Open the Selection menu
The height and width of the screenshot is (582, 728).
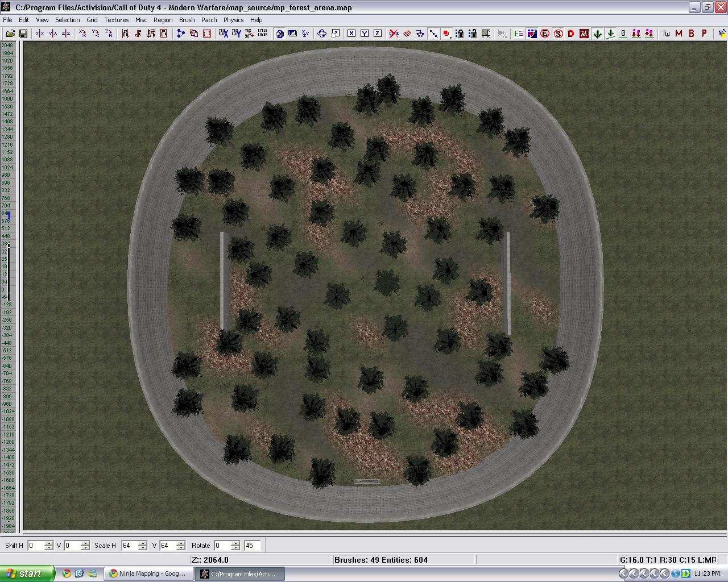67,19
